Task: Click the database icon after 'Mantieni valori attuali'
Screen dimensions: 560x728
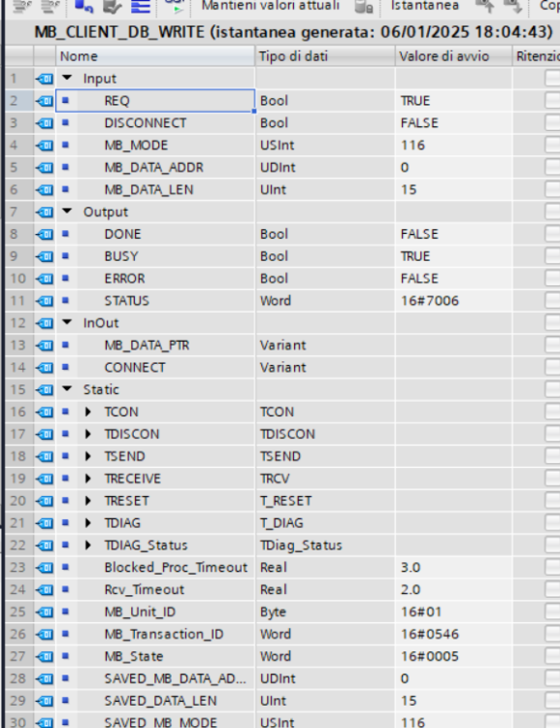Action: [364, 7]
